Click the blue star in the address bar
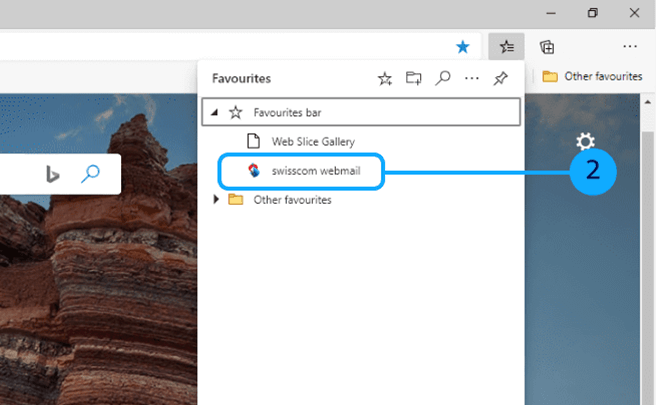656x405 pixels. 462,46
